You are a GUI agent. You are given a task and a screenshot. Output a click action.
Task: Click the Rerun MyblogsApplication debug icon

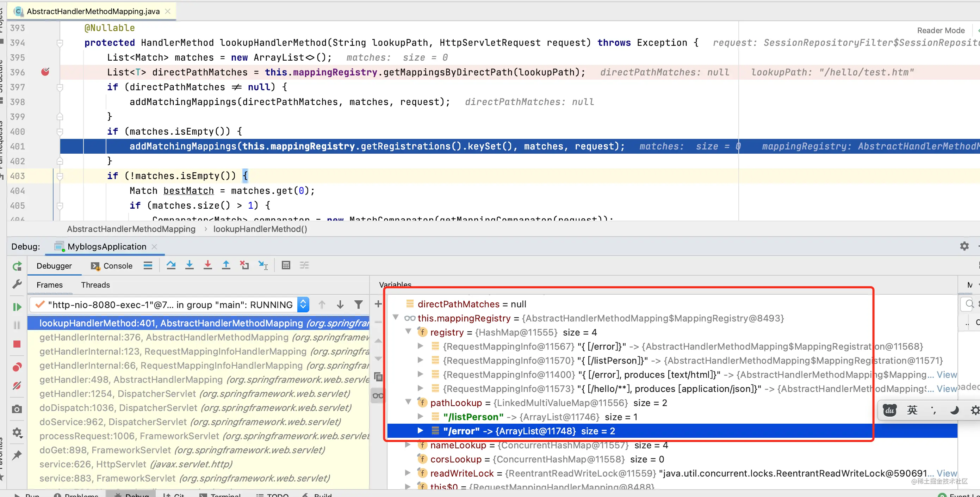pyautogui.click(x=17, y=266)
